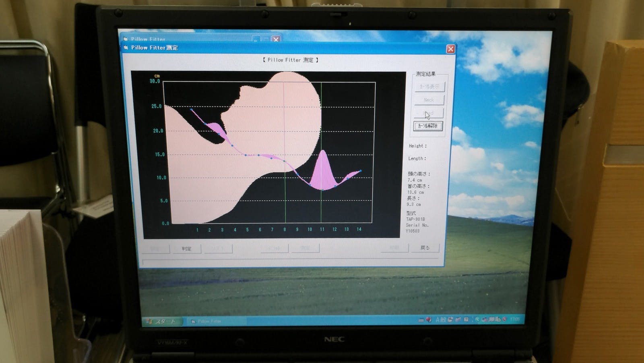Click the 10.0 value on the vertical axis
Viewport: 644px width, 363px height.
161,178
